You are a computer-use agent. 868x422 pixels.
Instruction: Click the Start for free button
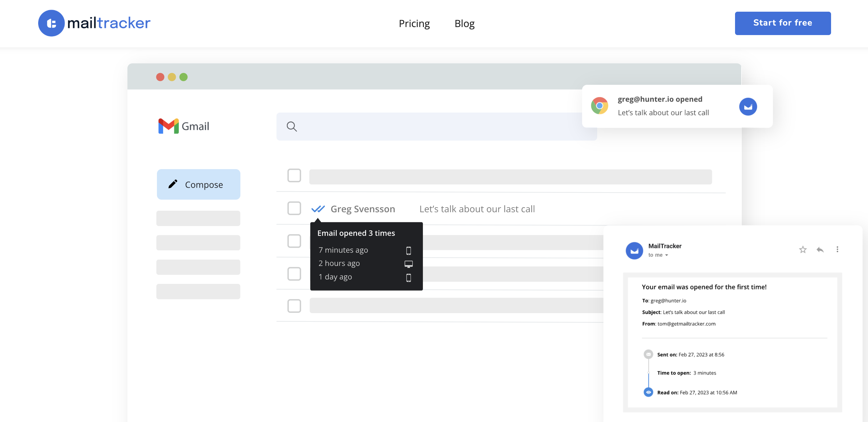click(x=783, y=23)
